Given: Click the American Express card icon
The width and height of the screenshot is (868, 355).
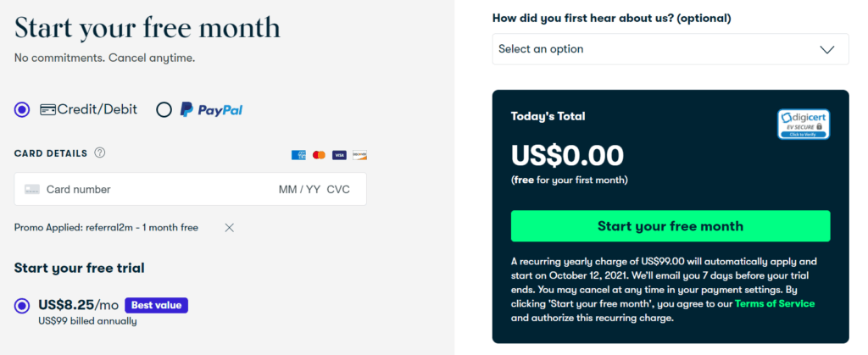Looking at the screenshot, I should [298, 155].
